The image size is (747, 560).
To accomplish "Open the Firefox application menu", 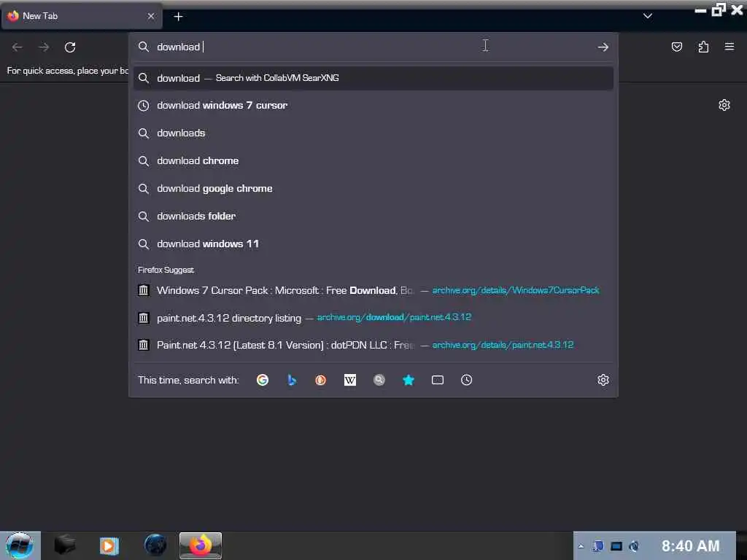I will 729,46.
